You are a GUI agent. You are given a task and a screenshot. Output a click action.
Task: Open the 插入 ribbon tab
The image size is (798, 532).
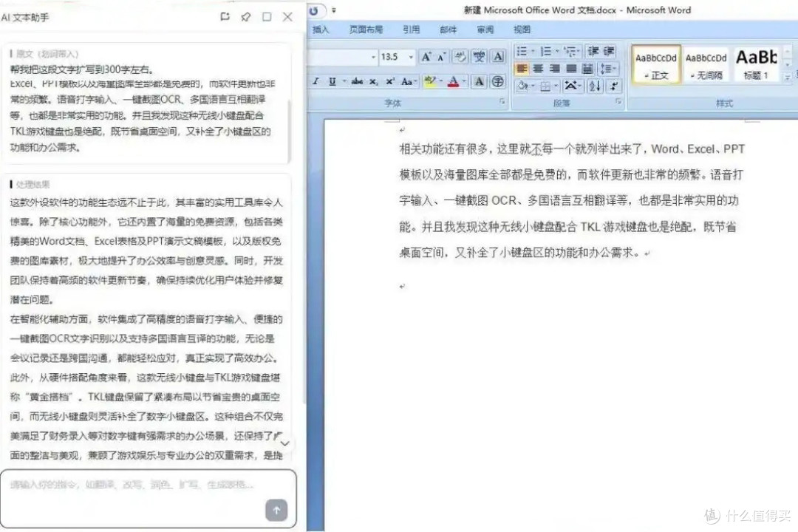click(x=320, y=30)
